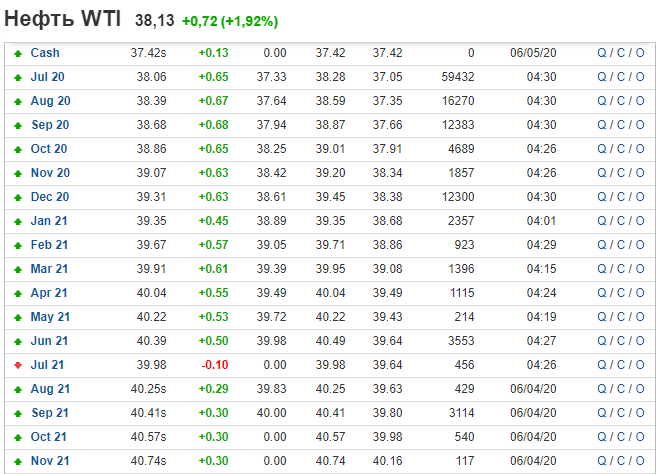Screen dimensions: 657x474
Task: Click the high price 39.01
Action: click(330, 149)
